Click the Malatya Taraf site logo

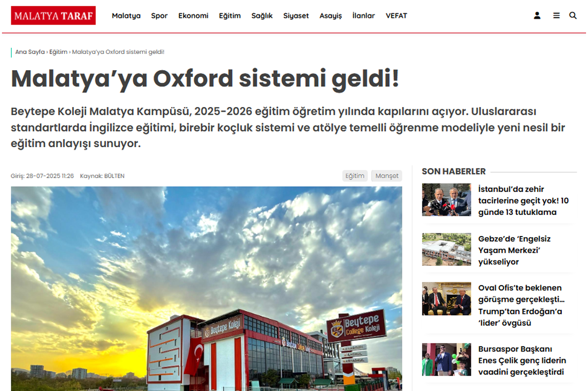(53, 16)
